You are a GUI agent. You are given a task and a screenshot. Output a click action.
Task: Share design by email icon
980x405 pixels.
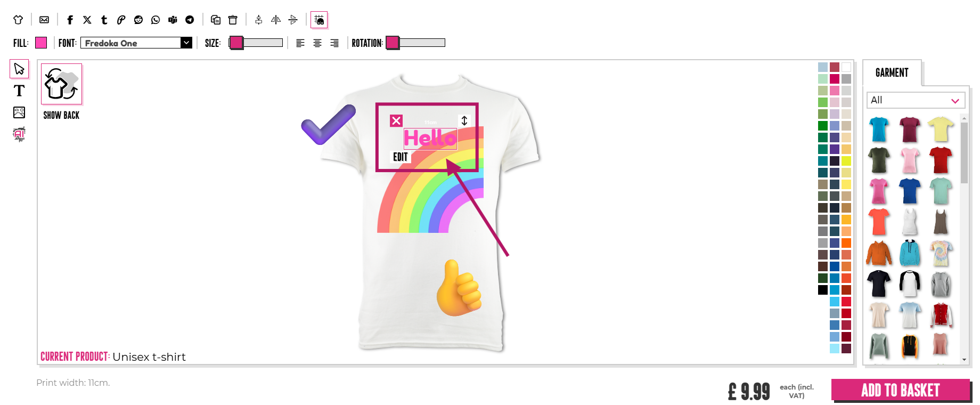[44, 20]
